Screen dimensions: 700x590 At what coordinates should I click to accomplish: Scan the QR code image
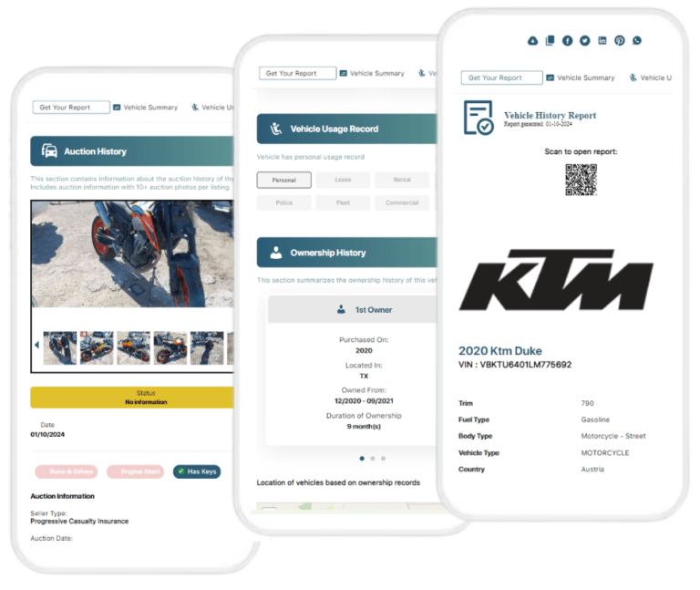tap(580, 180)
